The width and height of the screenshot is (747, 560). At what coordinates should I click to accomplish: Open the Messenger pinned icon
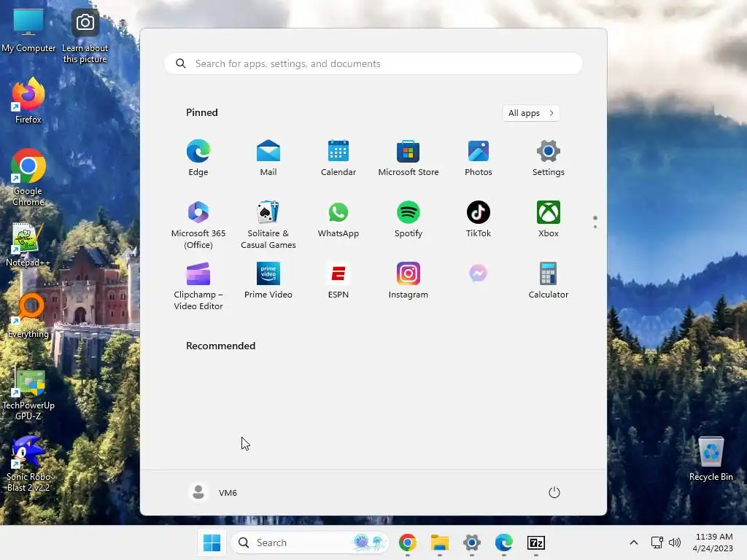[479, 274]
